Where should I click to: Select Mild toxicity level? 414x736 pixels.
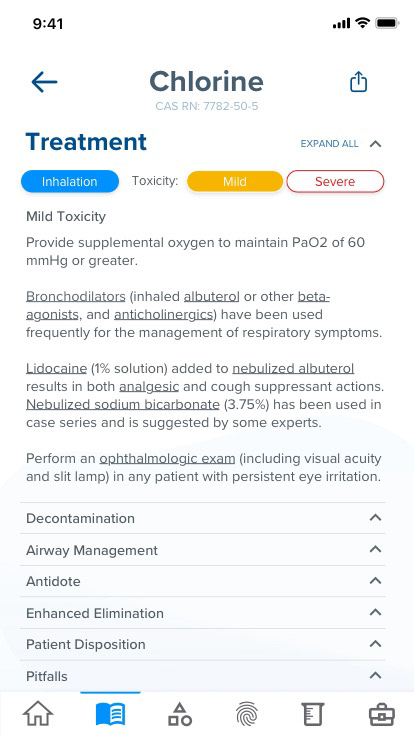[x=235, y=182]
